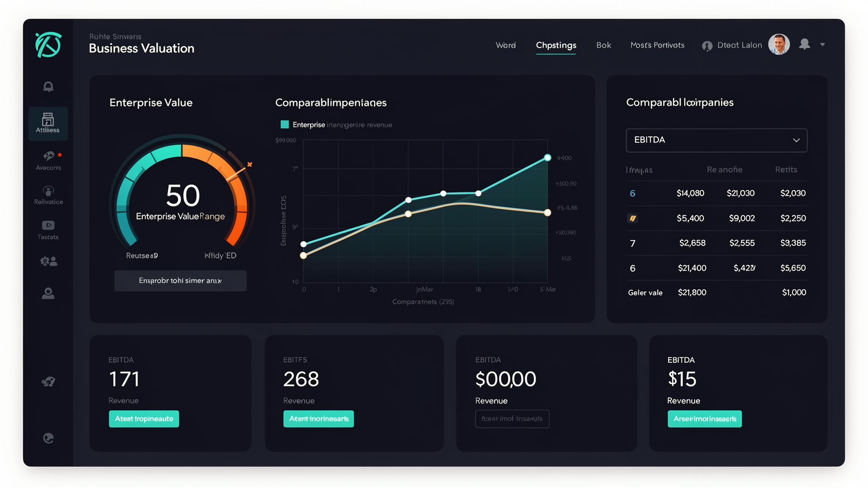Open notifications bell in sidebar

(x=48, y=86)
